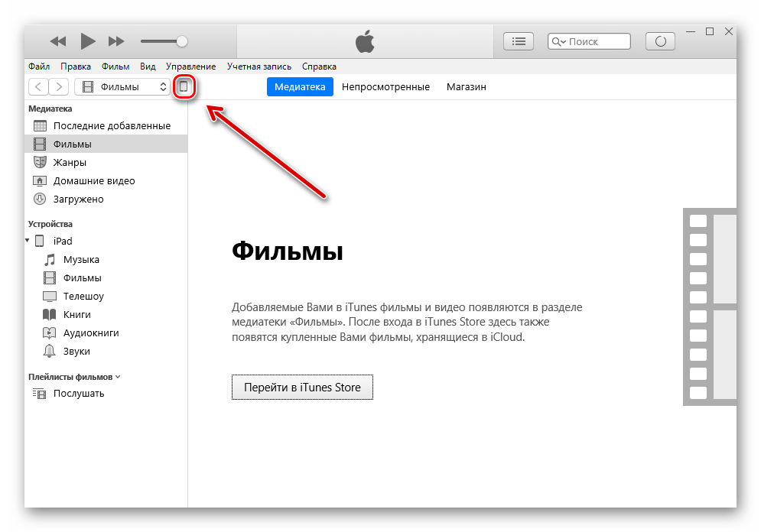This screenshot has height=532, width=761.
Task: Click the back navigation arrow
Action: [38, 87]
